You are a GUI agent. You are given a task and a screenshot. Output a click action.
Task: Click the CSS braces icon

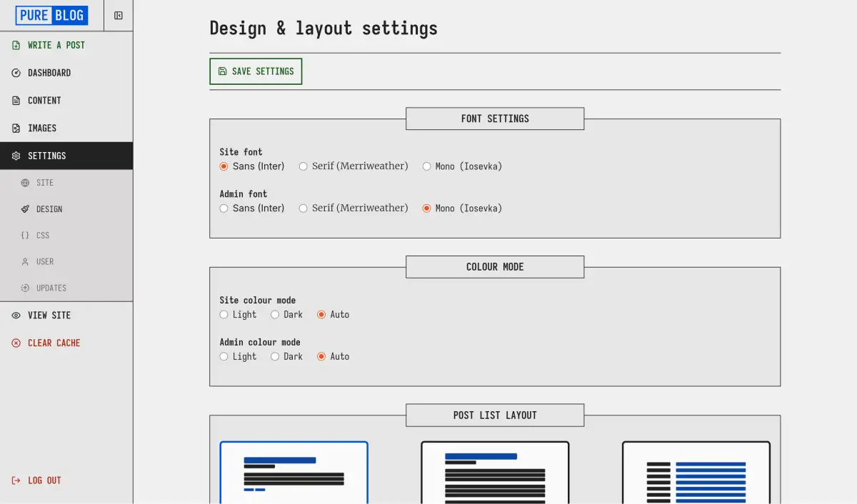click(x=25, y=236)
